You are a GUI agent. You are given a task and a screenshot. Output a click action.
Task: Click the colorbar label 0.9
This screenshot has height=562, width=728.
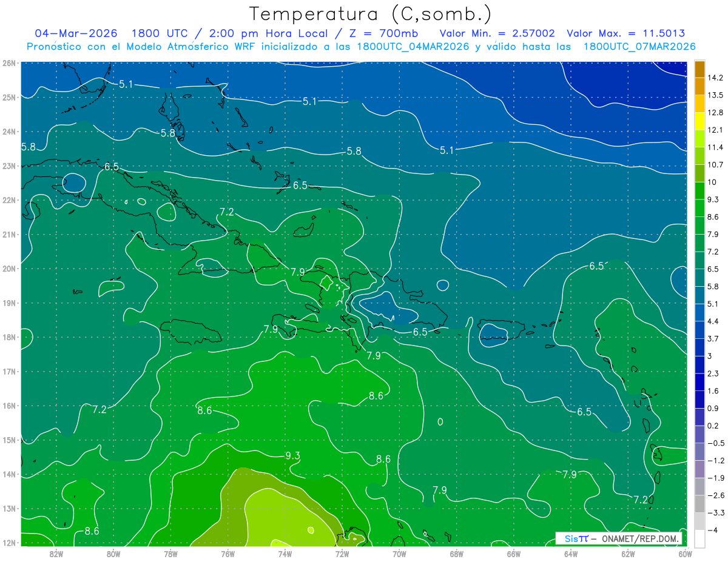tap(713, 408)
